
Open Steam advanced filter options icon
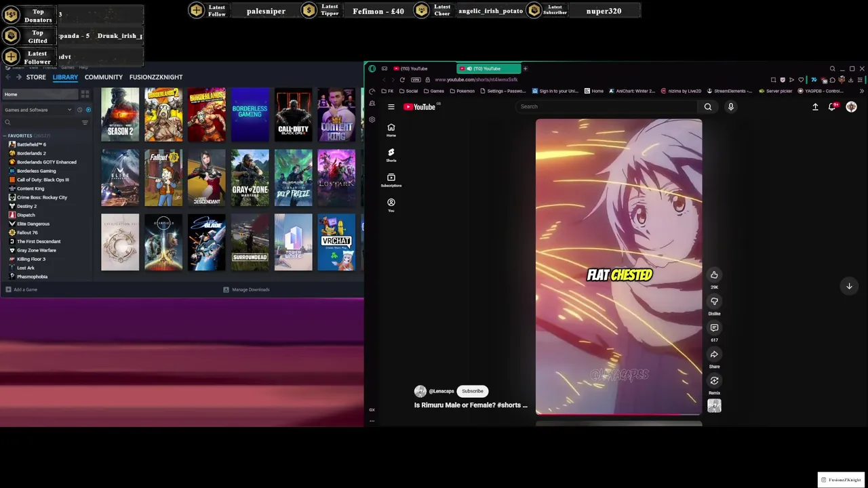click(x=85, y=123)
